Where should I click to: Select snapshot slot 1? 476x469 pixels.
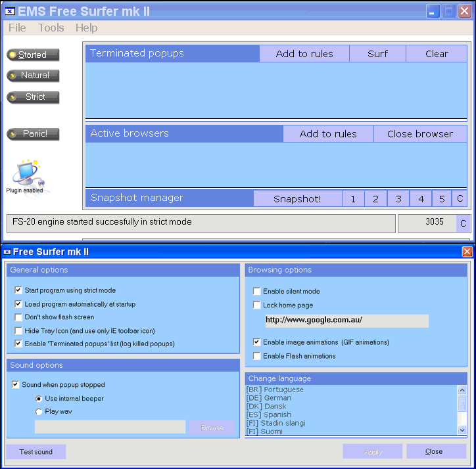(x=353, y=199)
